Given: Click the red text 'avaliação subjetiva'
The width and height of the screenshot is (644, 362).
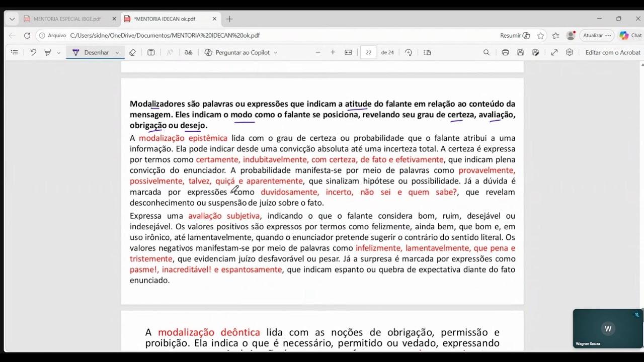Looking at the screenshot, I should pyautogui.click(x=224, y=216).
